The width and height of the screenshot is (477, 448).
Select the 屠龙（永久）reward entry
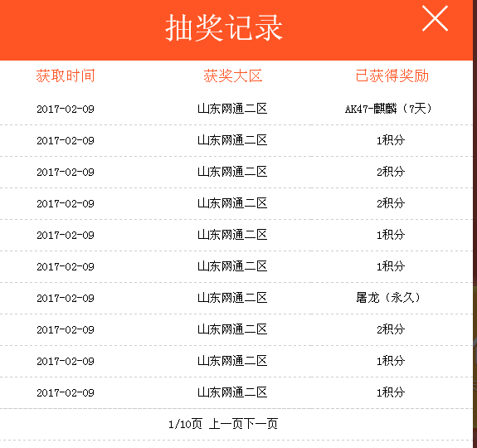pyautogui.click(x=389, y=298)
